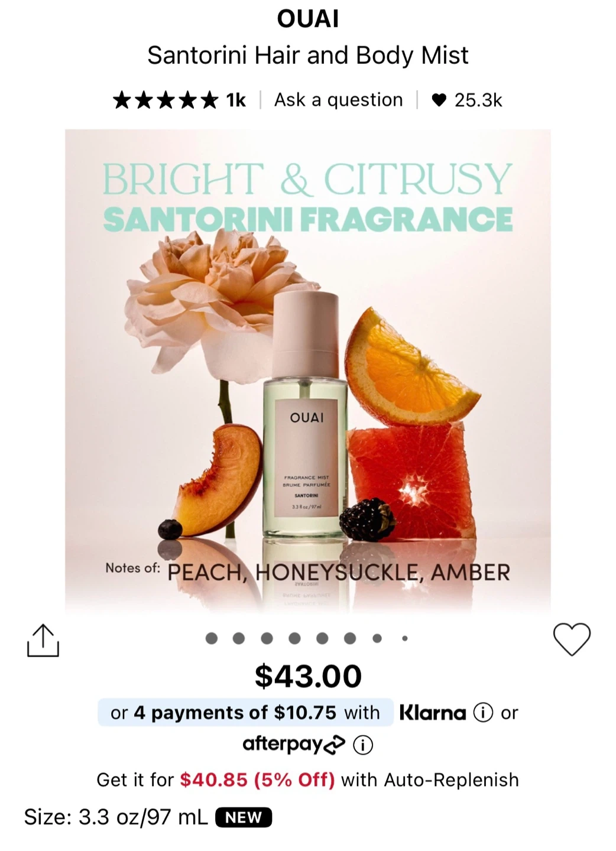Tap the filled heart 25.3k loves icon
This screenshot has width=616, height=851.
coord(439,100)
